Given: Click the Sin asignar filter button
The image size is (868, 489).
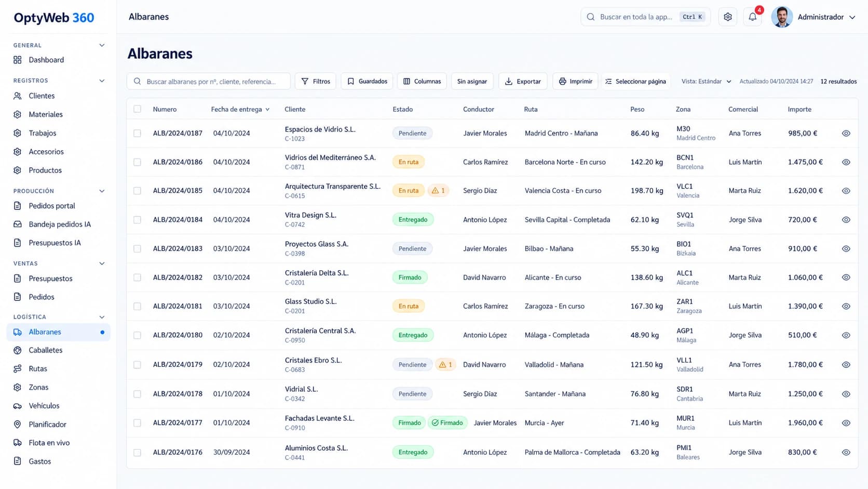Looking at the screenshot, I should click(472, 82).
